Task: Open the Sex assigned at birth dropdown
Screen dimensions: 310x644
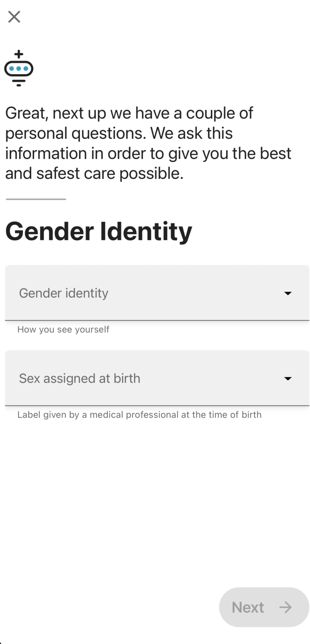Action: click(x=157, y=378)
